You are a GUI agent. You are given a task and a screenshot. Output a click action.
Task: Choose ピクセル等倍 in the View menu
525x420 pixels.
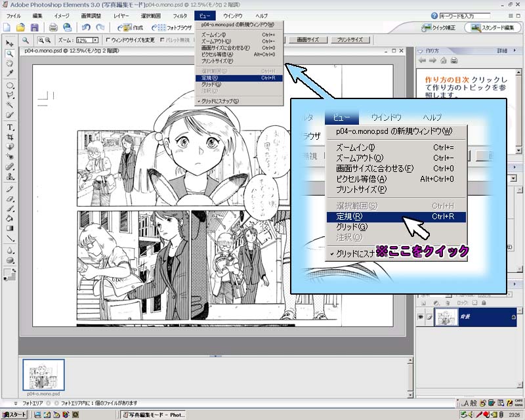[x=239, y=54]
